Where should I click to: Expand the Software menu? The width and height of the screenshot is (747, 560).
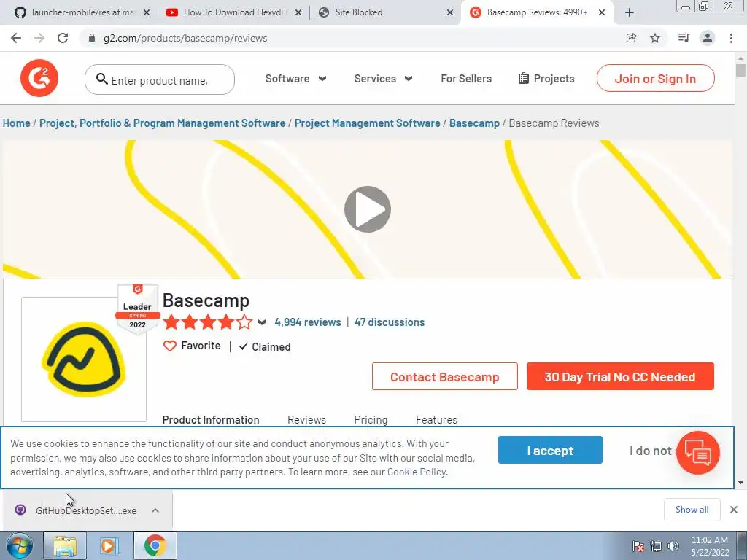(x=296, y=79)
